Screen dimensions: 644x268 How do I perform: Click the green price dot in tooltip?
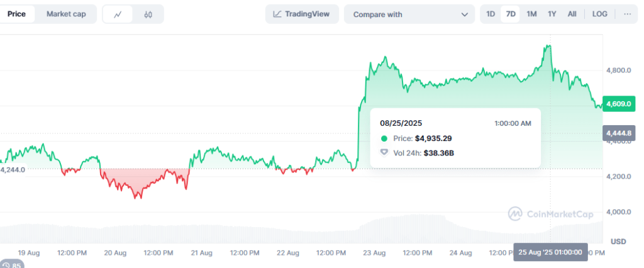pyautogui.click(x=384, y=138)
